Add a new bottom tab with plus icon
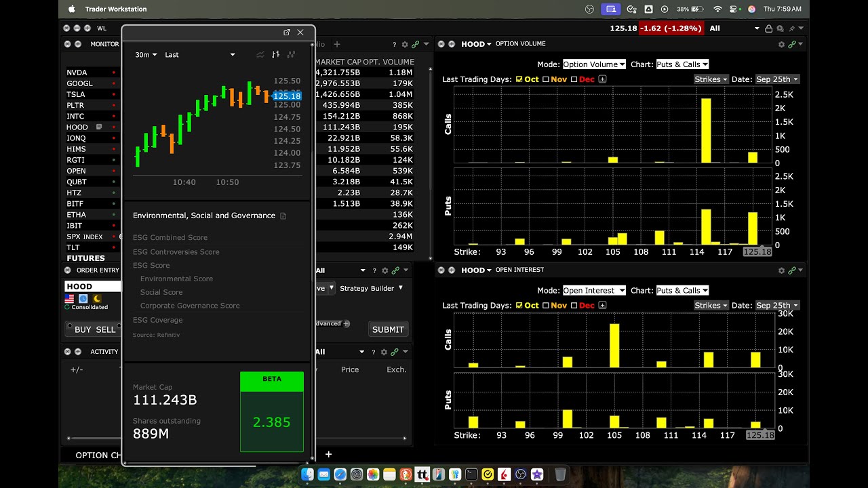 (x=328, y=455)
